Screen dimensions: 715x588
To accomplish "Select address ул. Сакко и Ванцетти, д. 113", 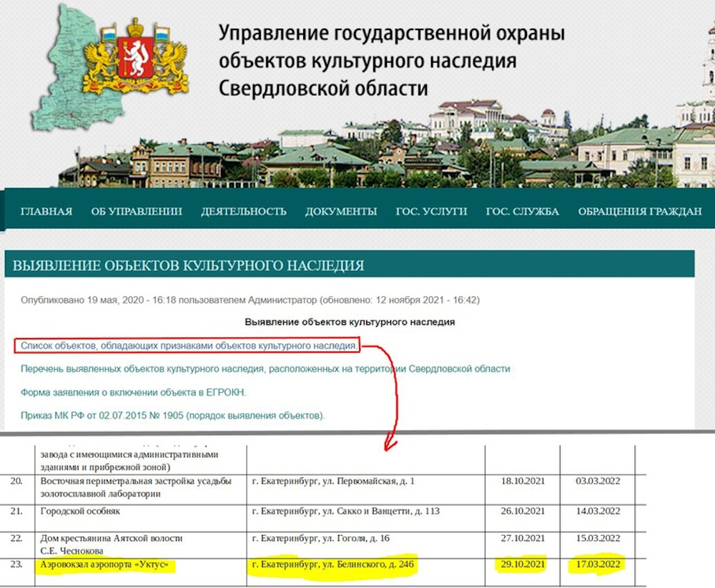I will pyautogui.click(x=345, y=511).
